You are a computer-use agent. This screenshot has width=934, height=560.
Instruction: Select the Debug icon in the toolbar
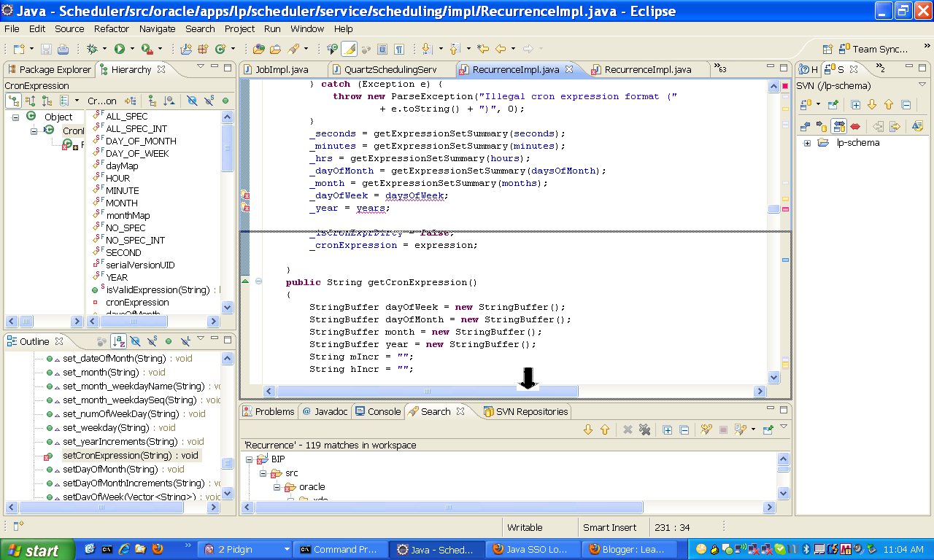[x=93, y=49]
